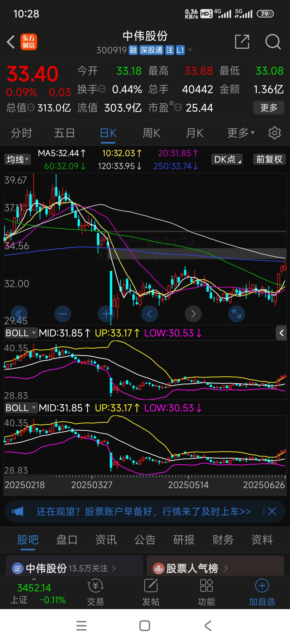This screenshot has height=644, width=290.
Task: Tap the first BOLL sub-chart
Action: pos(145,370)
